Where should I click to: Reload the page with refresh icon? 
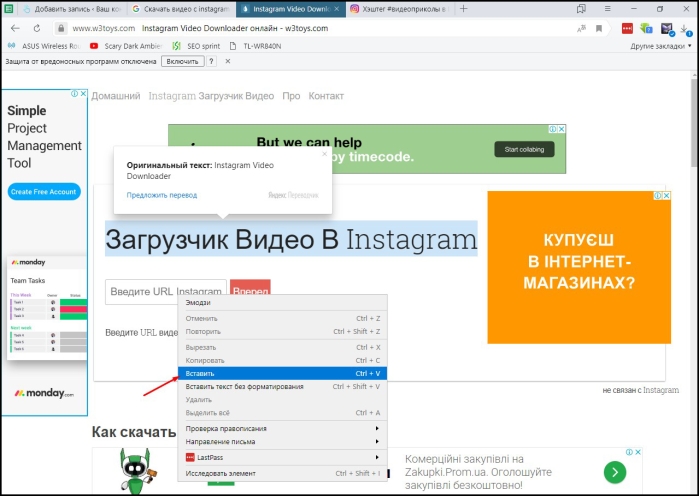(x=37, y=28)
